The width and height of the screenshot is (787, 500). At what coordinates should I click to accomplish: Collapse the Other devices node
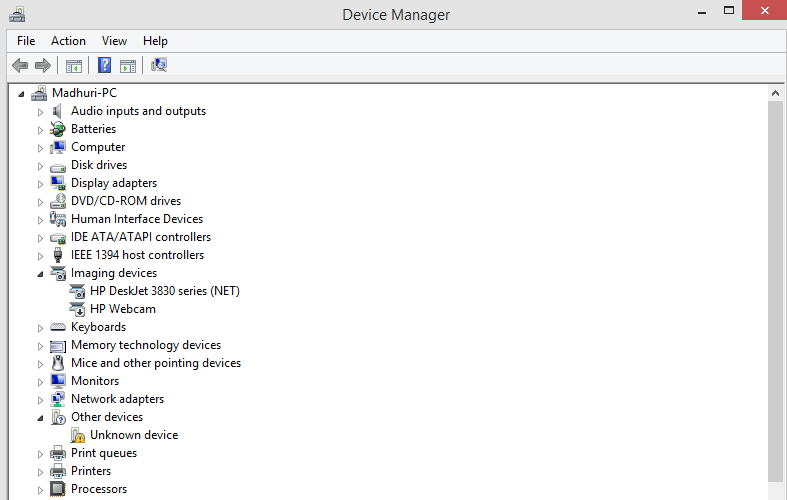click(40, 418)
